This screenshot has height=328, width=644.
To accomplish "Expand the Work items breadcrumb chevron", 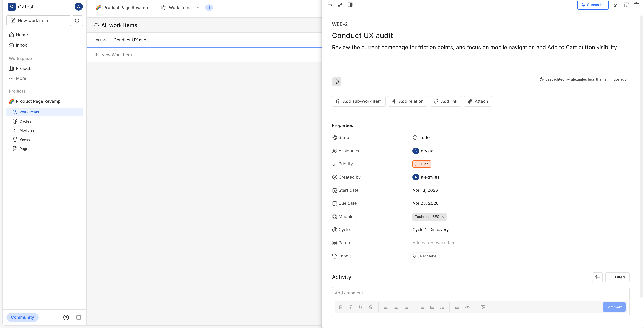I will pyautogui.click(x=198, y=8).
